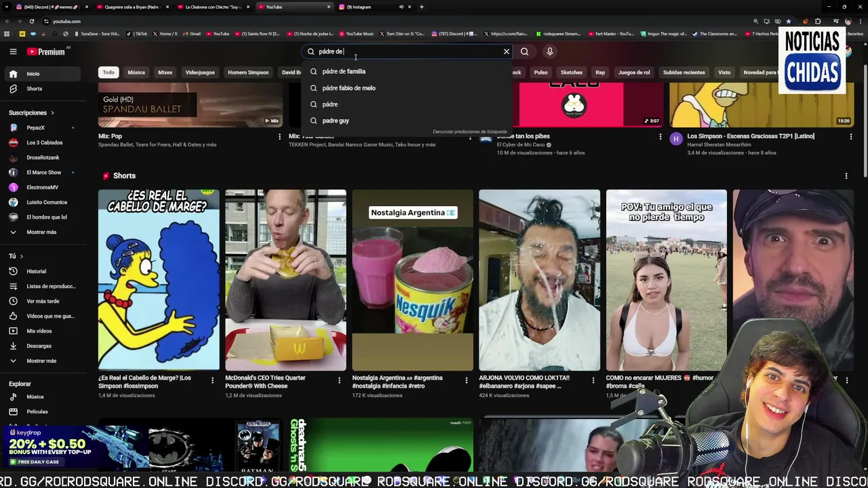Open Luisito Comunica channel
868x488 pixels.
[x=44, y=202]
